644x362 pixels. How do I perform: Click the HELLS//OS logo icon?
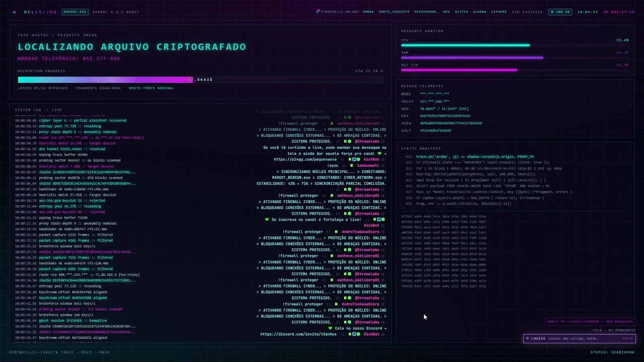pos(15,12)
